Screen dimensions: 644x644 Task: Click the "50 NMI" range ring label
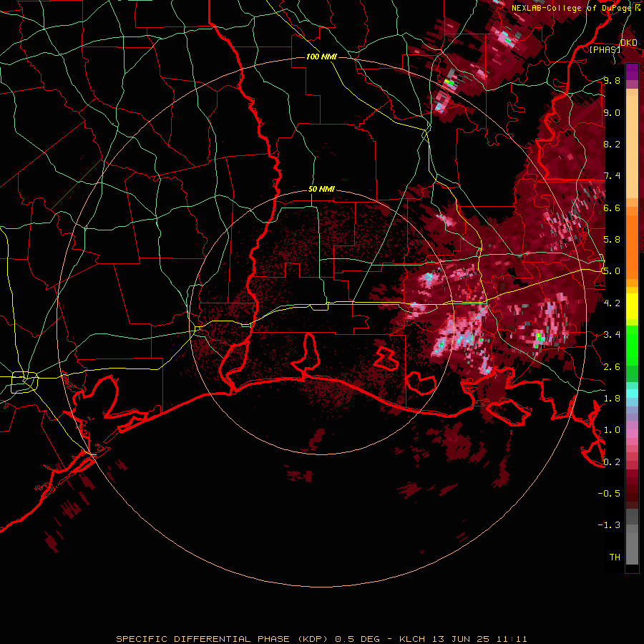tap(321, 190)
